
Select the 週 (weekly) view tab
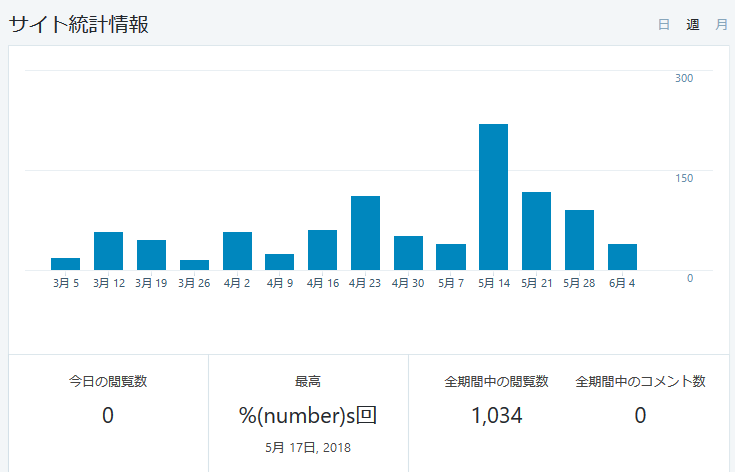click(692, 25)
